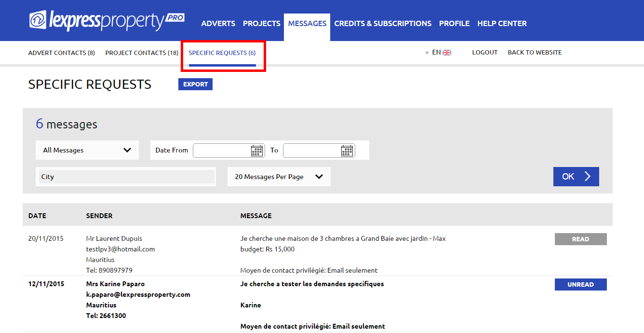644x333 pixels.
Task: Click the arrow on the OK button
Action: click(x=588, y=177)
